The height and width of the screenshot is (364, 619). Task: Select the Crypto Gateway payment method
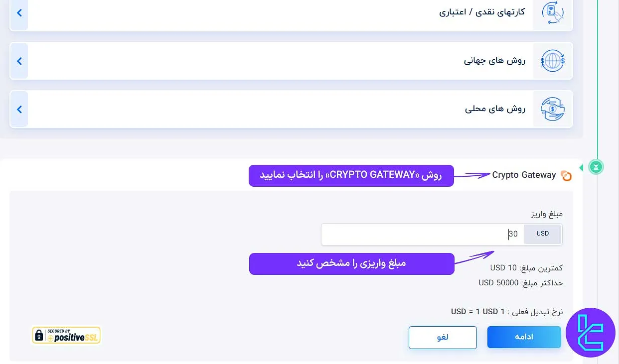tap(524, 175)
